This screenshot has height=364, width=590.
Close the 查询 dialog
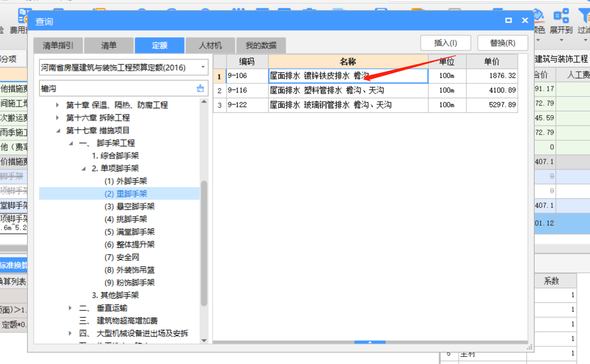click(x=525, y=20)
